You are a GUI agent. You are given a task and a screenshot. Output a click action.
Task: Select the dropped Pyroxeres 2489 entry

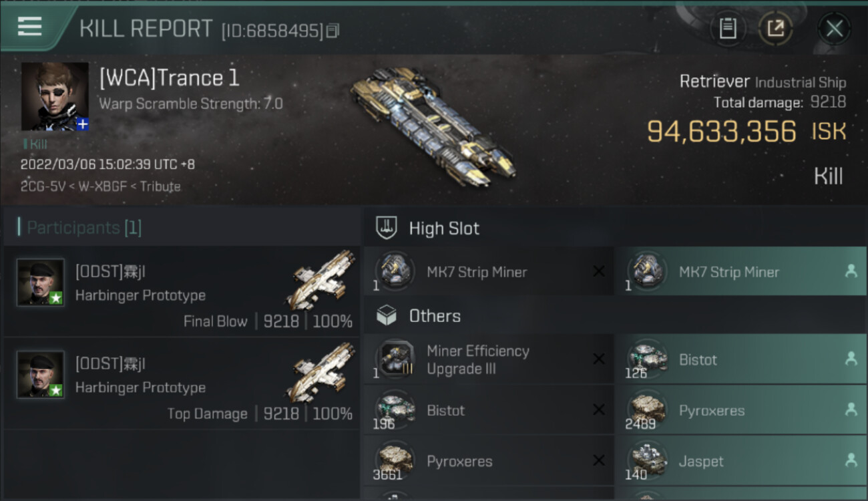click(740, 410)
